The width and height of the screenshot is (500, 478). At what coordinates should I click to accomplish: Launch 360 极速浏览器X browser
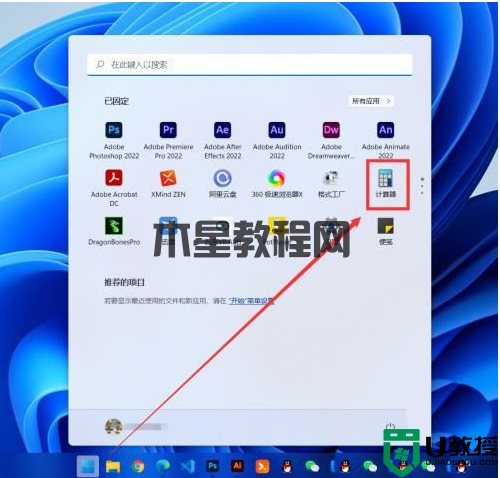click(277, 184)
